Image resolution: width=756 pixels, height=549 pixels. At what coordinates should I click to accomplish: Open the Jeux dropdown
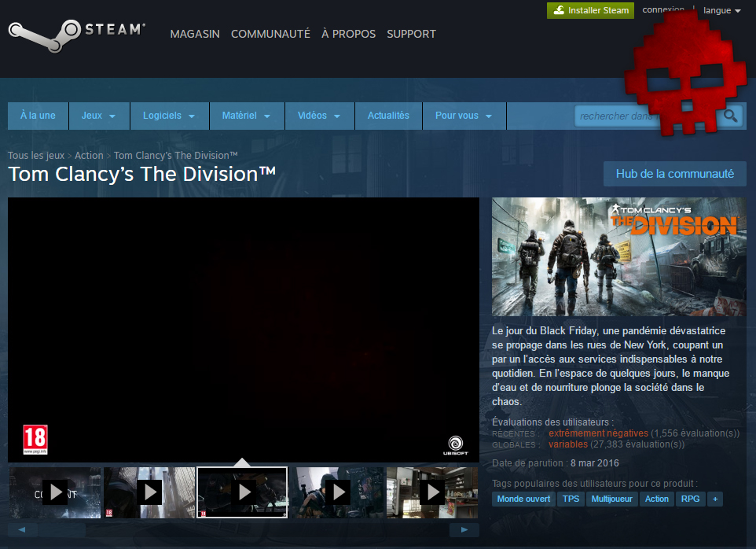click(x=98, y=115)
